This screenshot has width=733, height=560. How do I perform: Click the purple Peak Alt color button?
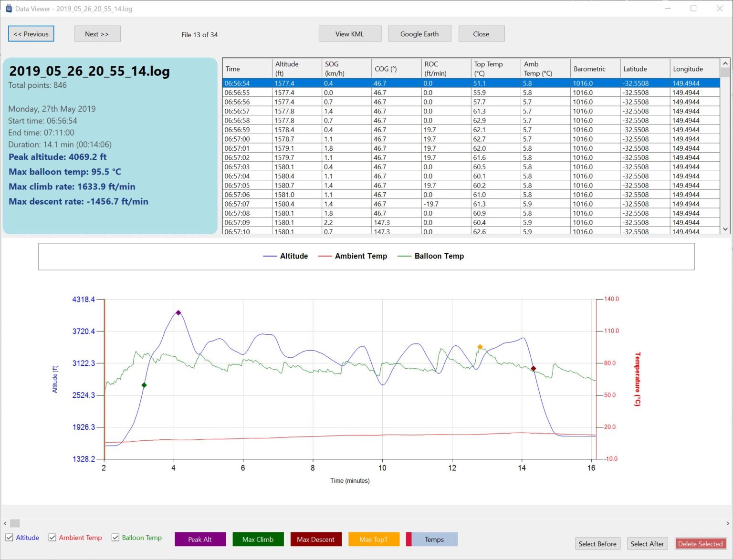[x=199, y=539]
